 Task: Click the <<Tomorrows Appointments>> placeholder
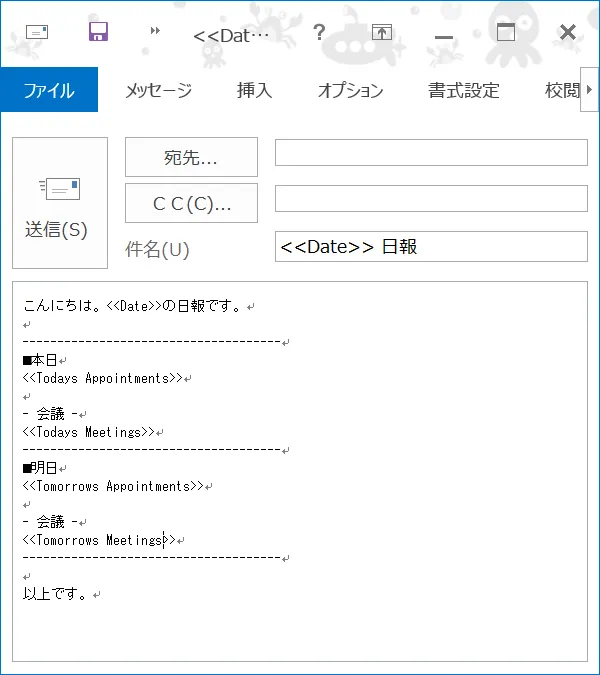click(x=113, y=486)
